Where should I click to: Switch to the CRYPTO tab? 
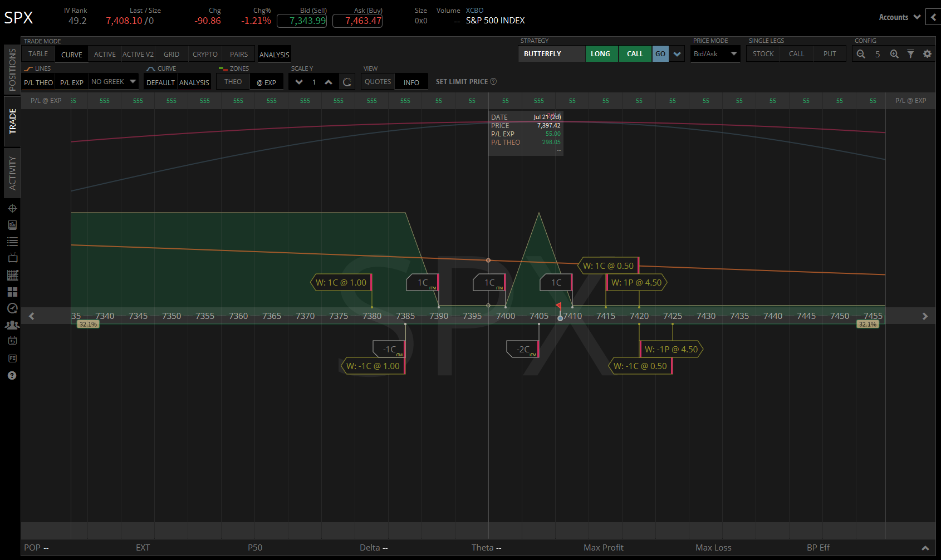coord(205,55)
